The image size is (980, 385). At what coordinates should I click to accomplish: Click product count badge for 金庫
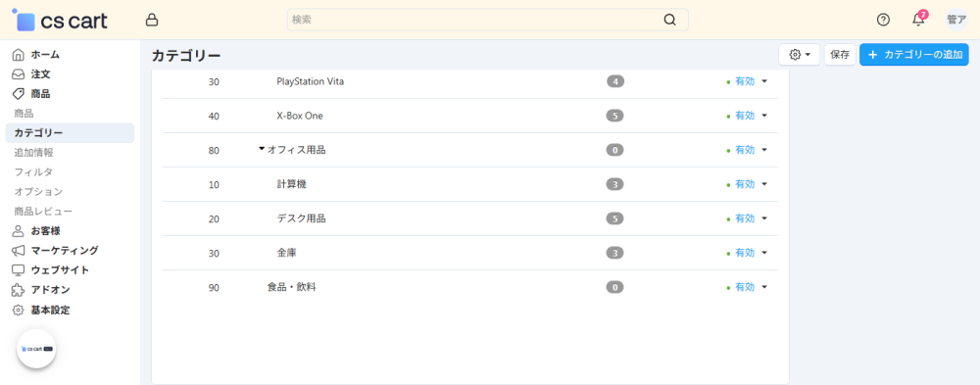tap(615, 253)
